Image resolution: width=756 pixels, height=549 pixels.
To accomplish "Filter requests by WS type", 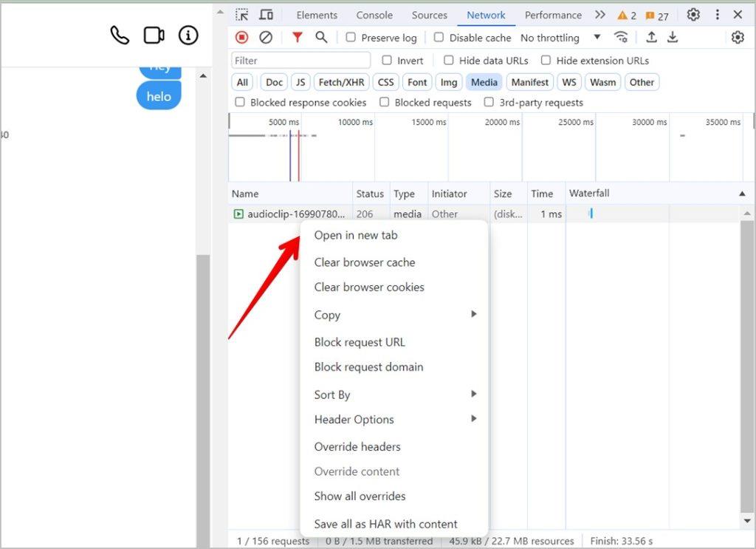I will pos(569,83).
